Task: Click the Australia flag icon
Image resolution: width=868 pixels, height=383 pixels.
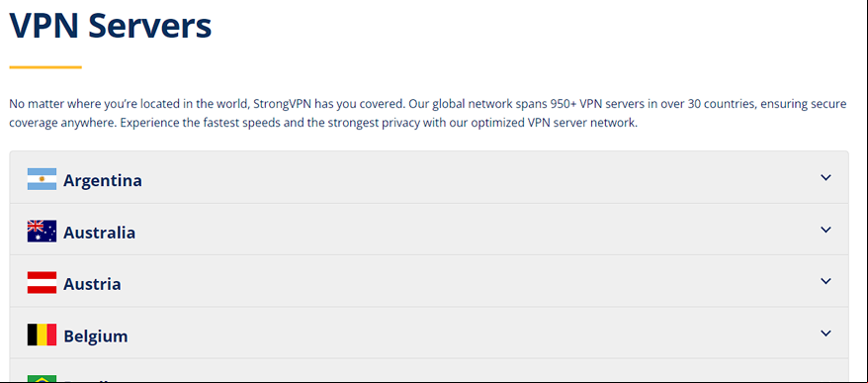Action: coord(42,232)
